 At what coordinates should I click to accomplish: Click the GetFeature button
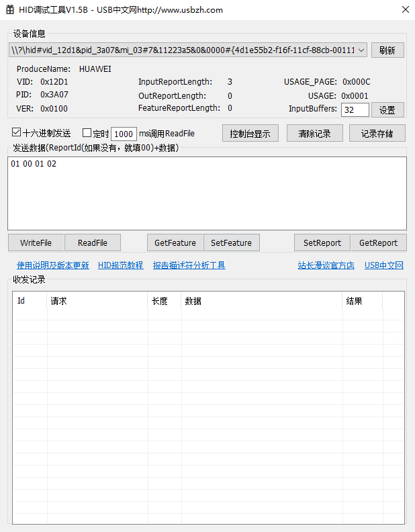pyautogui.click(x=175, y=242)
